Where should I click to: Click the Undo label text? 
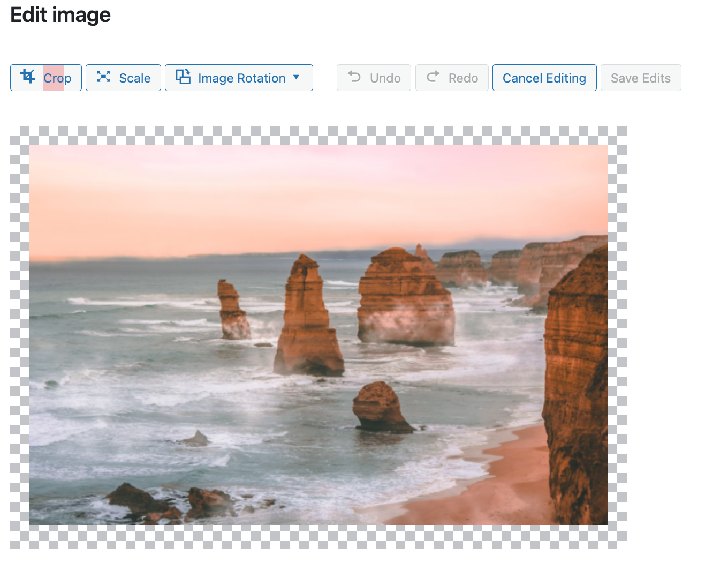[x=385, y=78]
